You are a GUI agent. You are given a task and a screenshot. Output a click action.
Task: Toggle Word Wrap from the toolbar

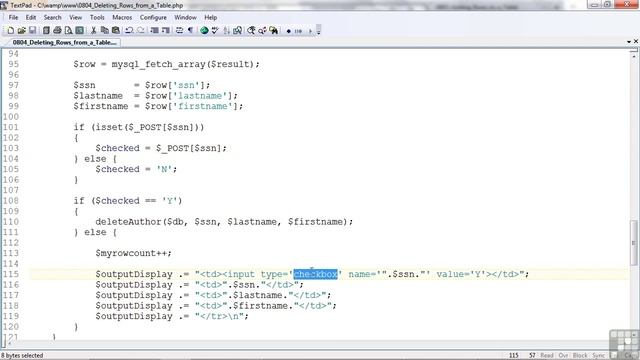[179, 31]
